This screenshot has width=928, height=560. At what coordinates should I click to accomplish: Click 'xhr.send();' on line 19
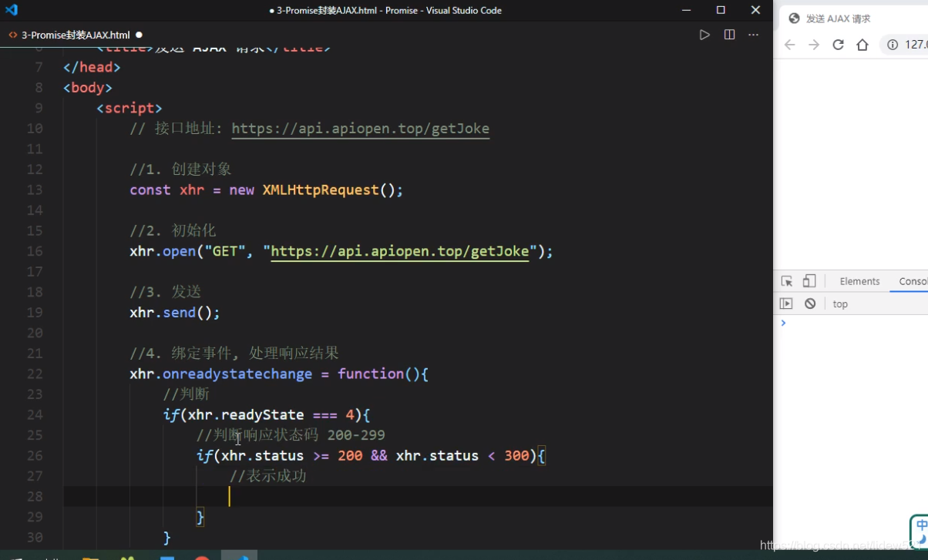click(175, 312)
